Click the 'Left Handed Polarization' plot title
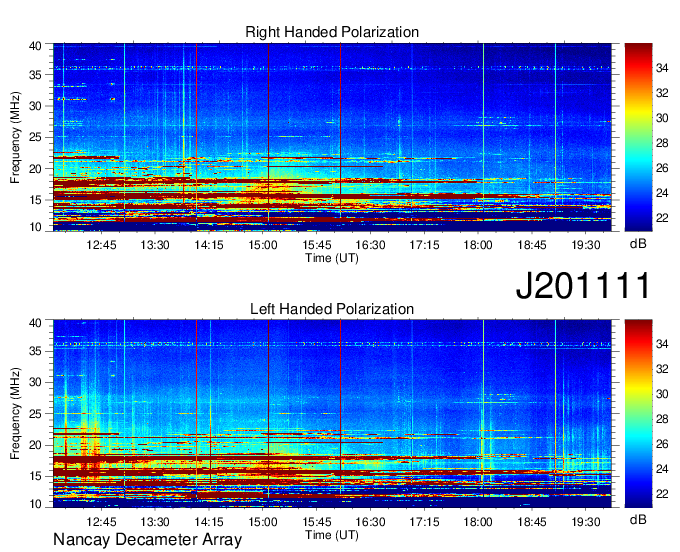This screenshot has height=552, width=680. [332, 309]
